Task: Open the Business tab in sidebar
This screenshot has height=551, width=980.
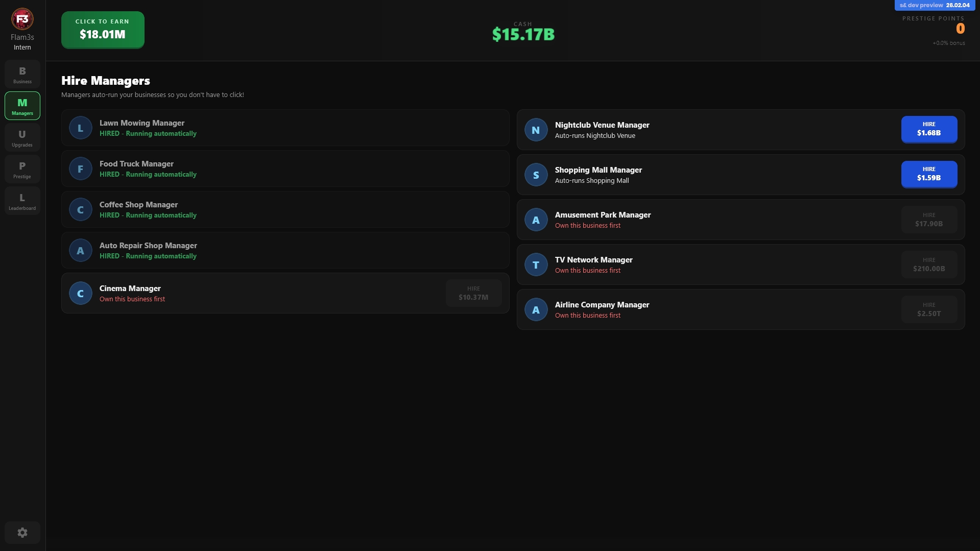Action: coord(22,74)
